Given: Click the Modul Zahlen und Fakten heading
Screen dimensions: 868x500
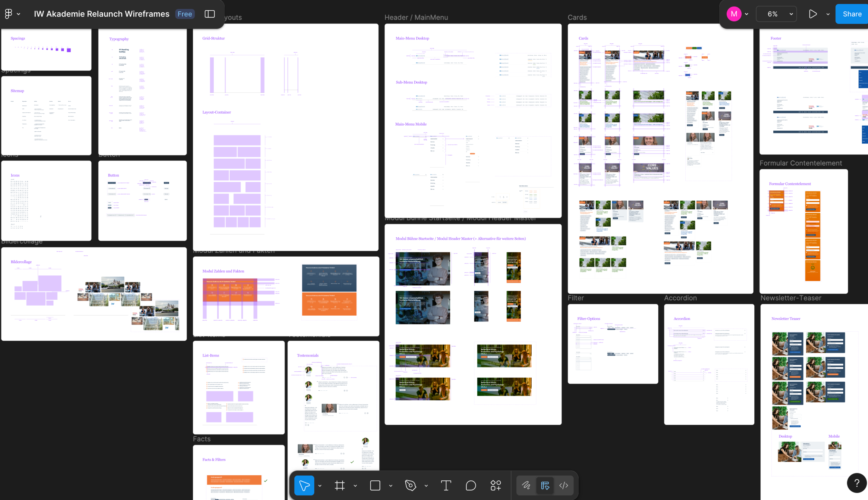Looking at the screenshot, I should click(x=223, y=271).
